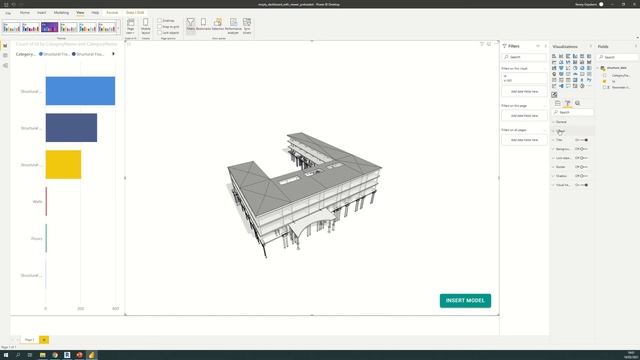
Task: Switch to the Format ribbon tab
Action: click(112, 13)
